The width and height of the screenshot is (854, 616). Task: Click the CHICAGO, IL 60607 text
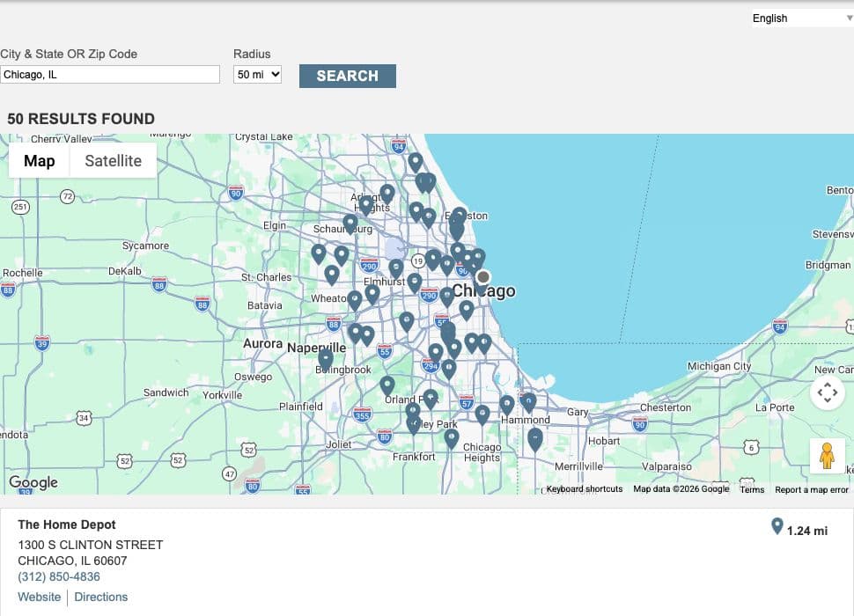tap(72, 561)
